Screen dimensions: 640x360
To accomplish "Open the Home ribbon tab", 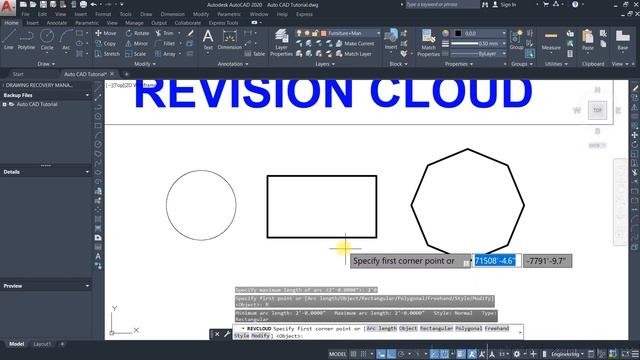I will pos(11,23).
